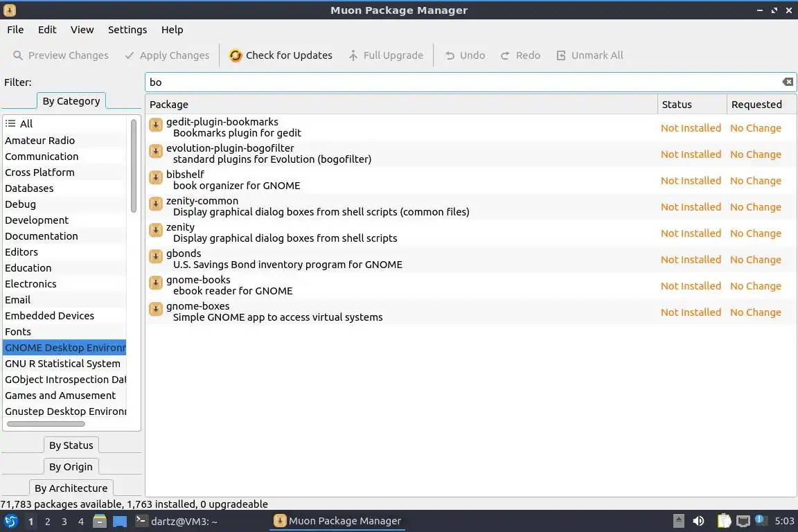Select the Games and Amusement category

click(x=64, y=396)
